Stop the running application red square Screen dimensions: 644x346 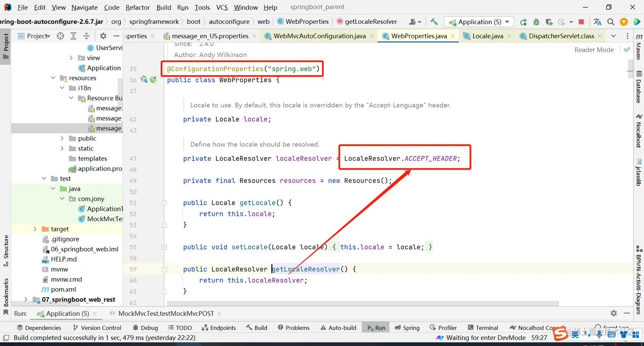point(581,22)
